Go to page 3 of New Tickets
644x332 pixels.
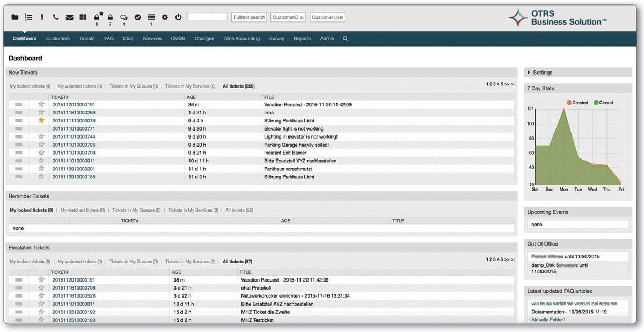pos(494,84)
